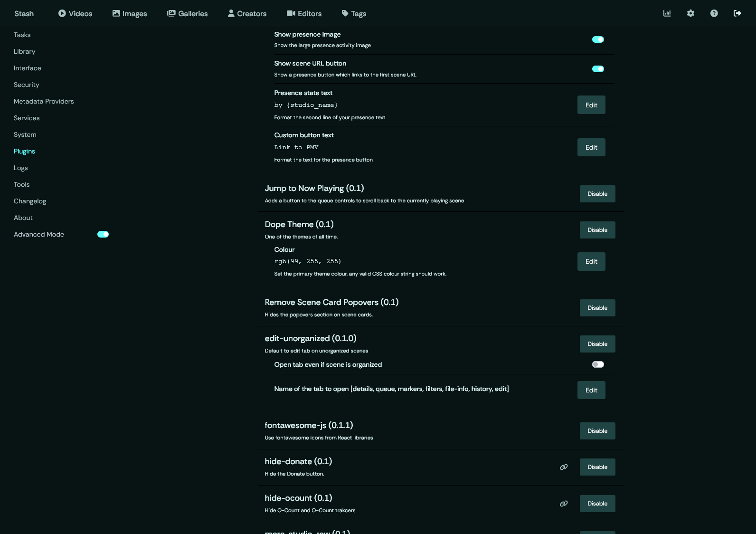Screen dimensions: 756x534
Task: Toggle Show presence image switch
Action: pos(598,39)
